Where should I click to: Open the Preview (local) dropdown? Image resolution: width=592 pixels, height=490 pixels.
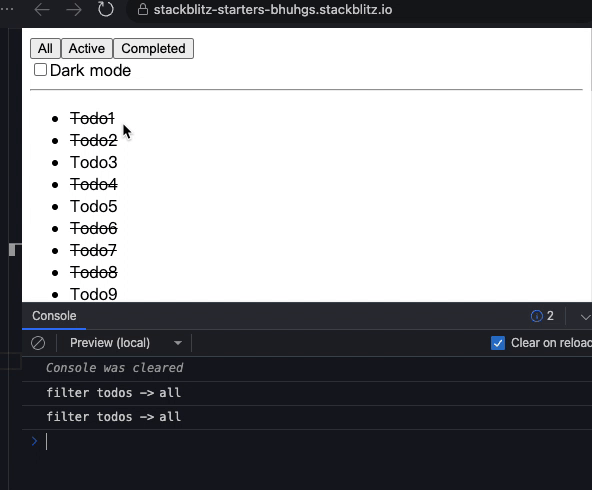[125, 343]
